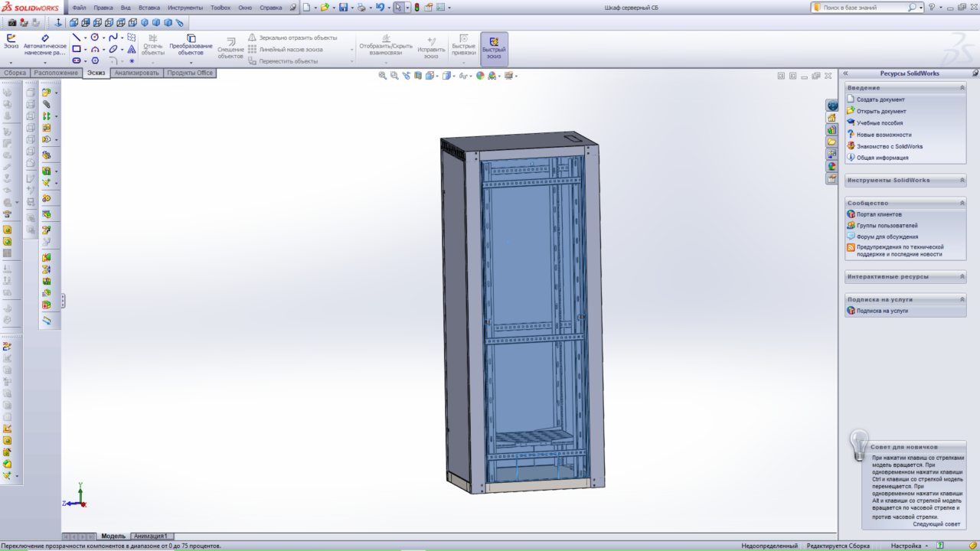Click the Исправить эскиз repair icon
The height and width of the screenshot is (551, 980).
(431, 47)
